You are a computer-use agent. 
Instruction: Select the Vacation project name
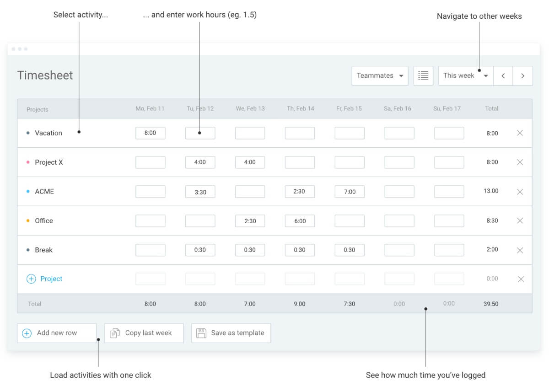(48, 133)
